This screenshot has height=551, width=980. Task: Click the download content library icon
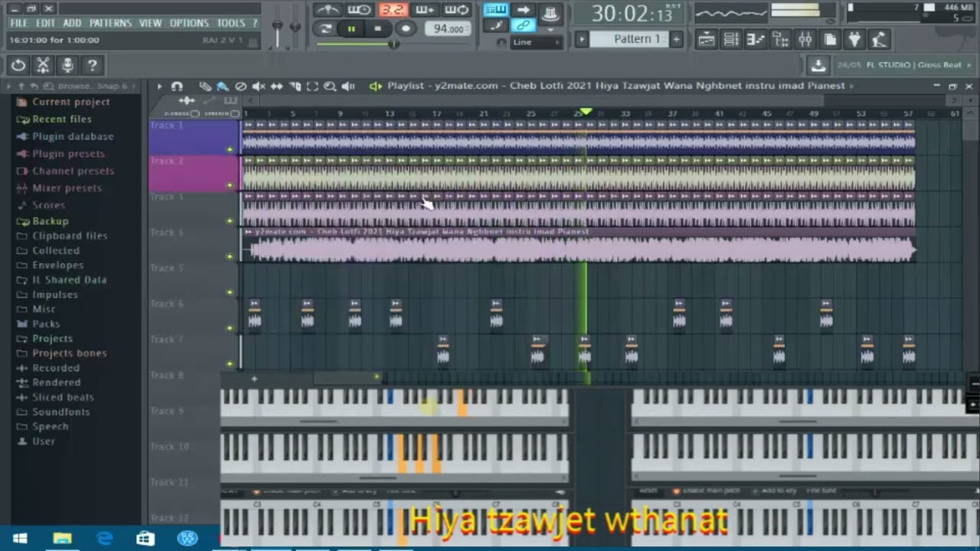coord(818,66)
